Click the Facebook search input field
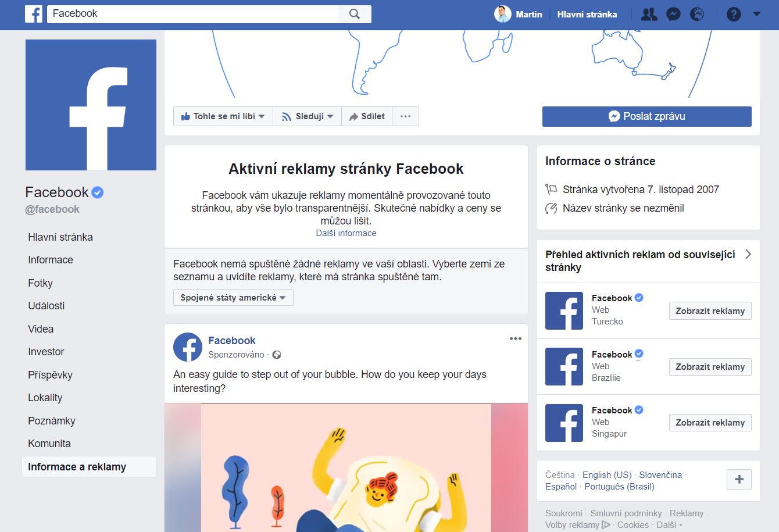Viewport: 779px width, 532px height. pos(194,14)
